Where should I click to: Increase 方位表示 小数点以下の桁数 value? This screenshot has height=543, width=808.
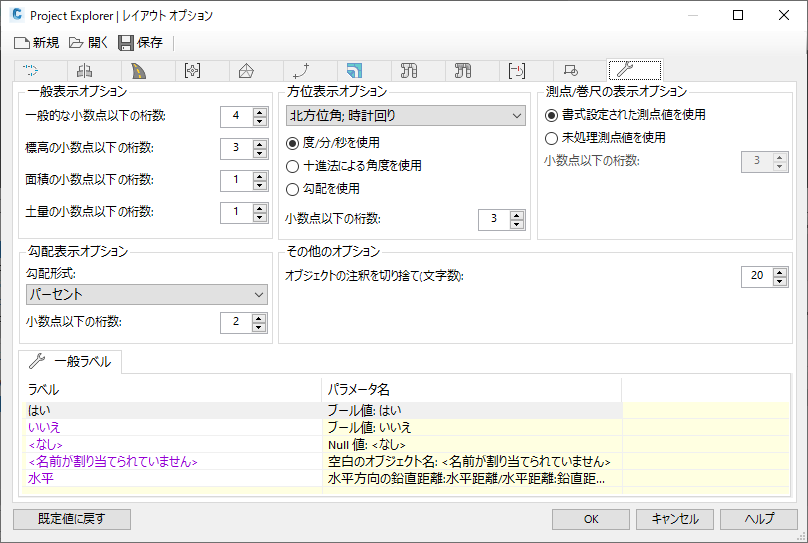[517, 215]
